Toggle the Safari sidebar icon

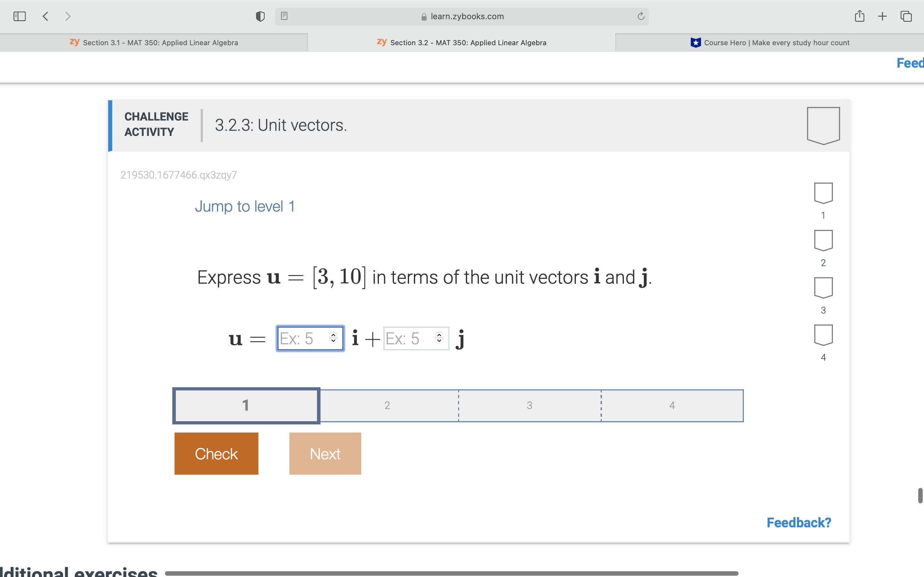click(20, 16)
